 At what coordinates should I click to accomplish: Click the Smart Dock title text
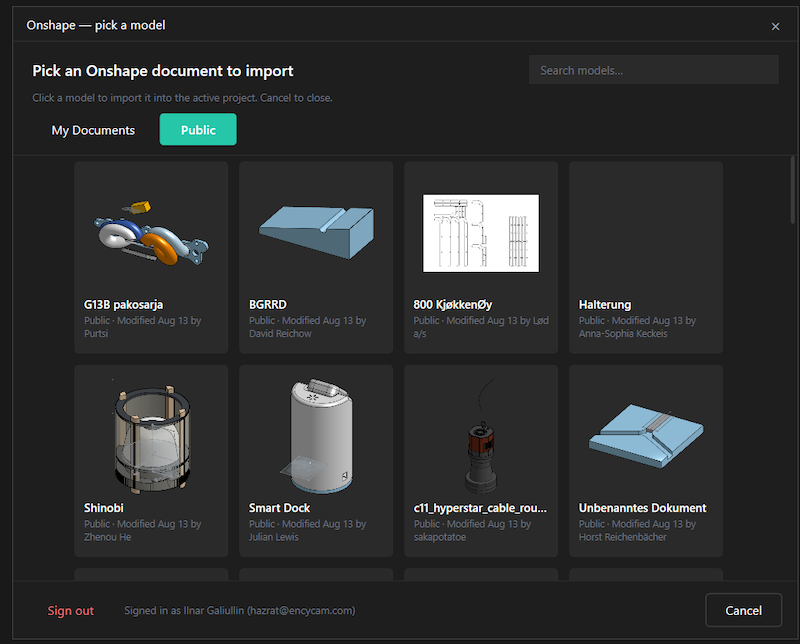point(279,508)
